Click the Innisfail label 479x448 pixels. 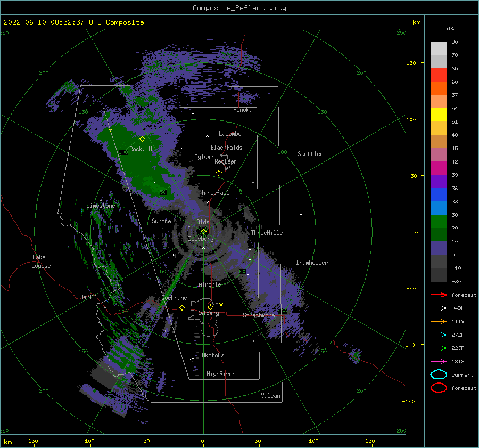[x=215, y=193]
